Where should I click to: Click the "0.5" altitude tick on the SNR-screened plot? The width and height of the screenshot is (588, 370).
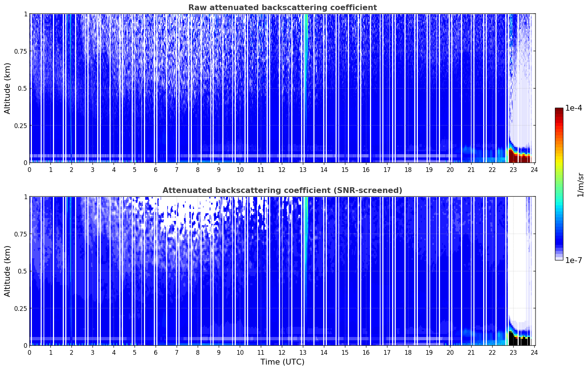click(x=22, y=271)
